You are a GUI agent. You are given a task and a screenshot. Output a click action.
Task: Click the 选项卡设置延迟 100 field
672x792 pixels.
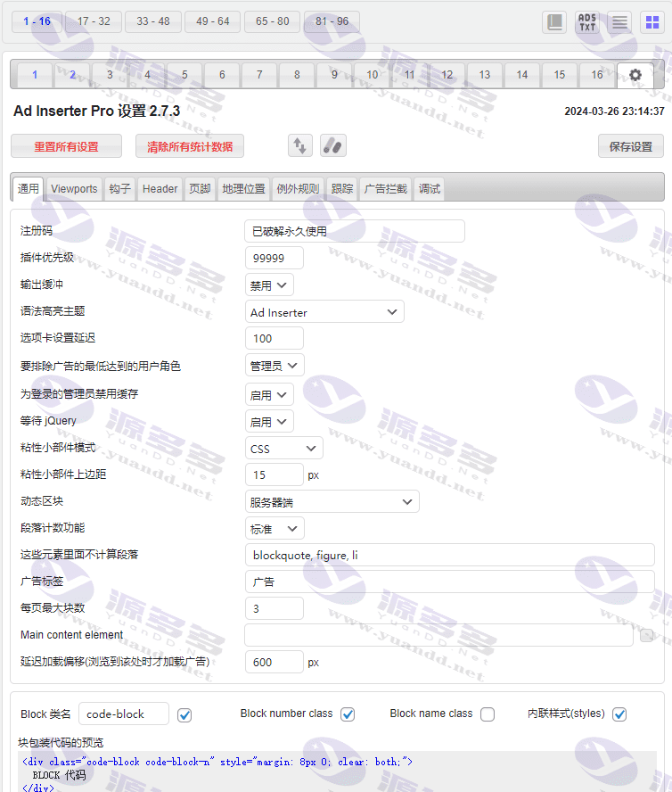click(275, 338)
